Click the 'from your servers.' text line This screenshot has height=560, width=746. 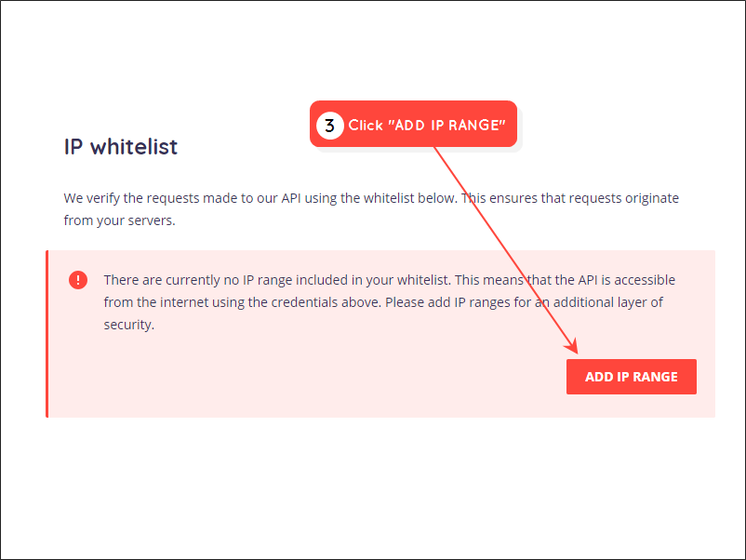119,220
